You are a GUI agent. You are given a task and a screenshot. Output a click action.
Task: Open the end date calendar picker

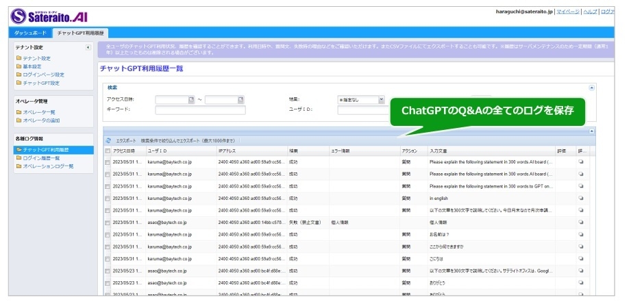[240, 100]
